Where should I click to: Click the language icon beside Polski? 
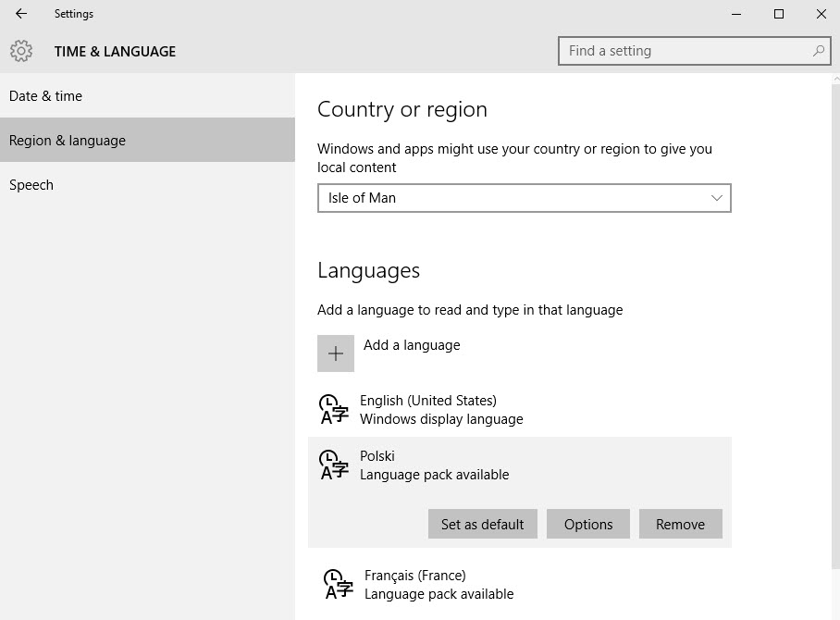(x=333, y=465)
